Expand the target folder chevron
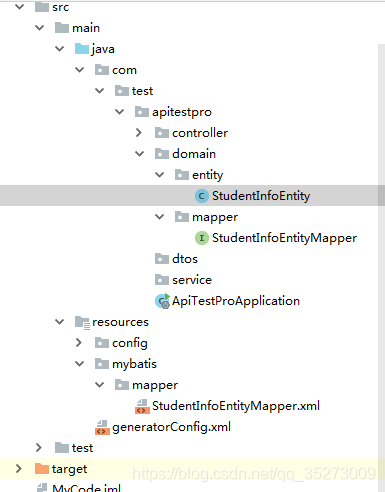Image resolution: width=385 pixels, height=492 pixels. (19, 469)
